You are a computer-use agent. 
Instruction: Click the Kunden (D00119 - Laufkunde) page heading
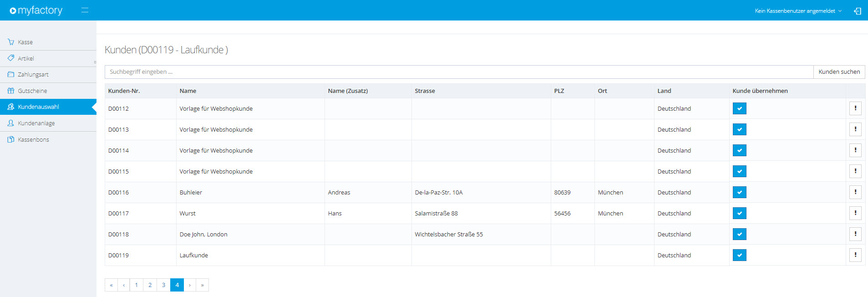point(166,50)
